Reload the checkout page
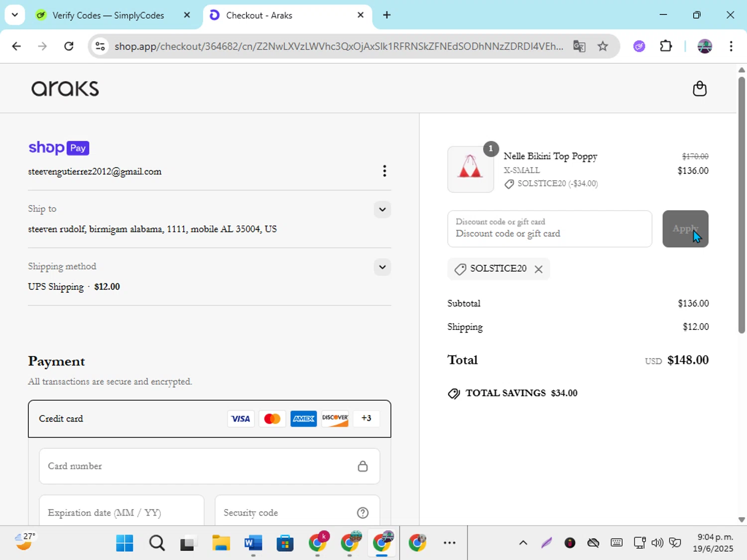The width and height of the screenshot is (747, 560). point(69,46)
